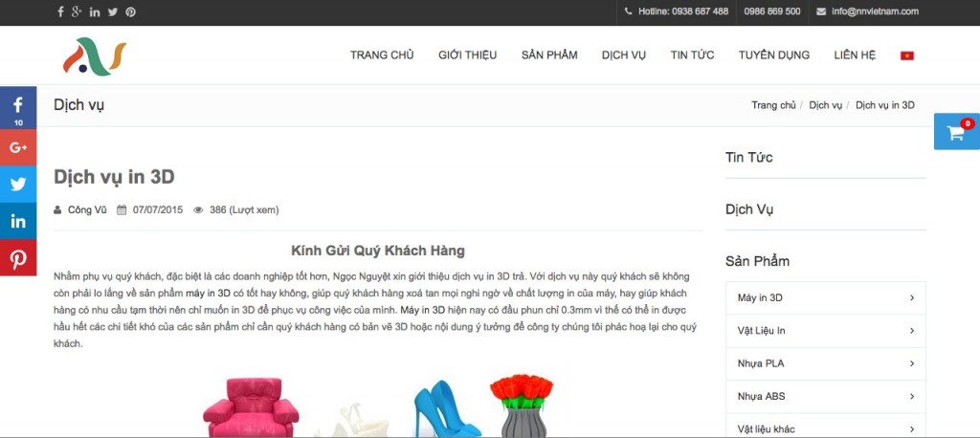Open the Sản Phẩm menu
The height and width of the screenshot is (438, 980).
tap(548, 55)
